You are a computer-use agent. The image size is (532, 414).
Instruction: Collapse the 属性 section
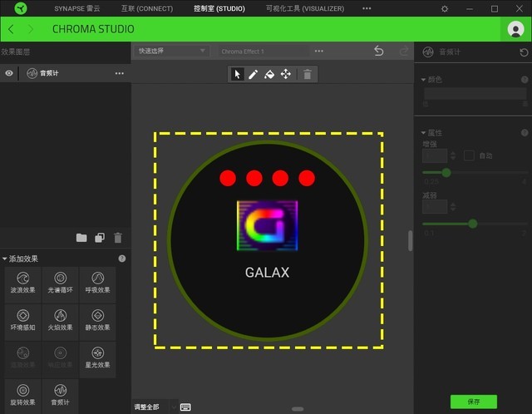(423, 132)
